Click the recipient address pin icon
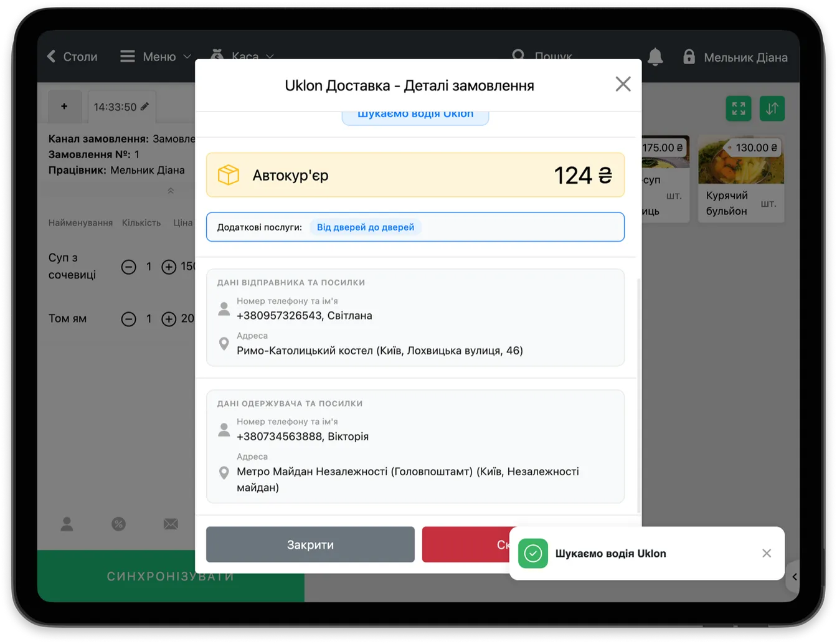 (x=224, y=473)
